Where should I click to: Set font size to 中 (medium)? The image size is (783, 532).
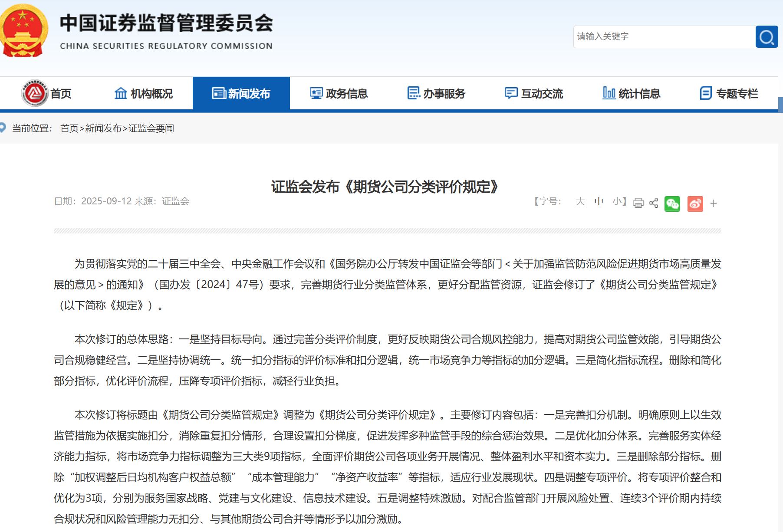click(x=599, y=201)
